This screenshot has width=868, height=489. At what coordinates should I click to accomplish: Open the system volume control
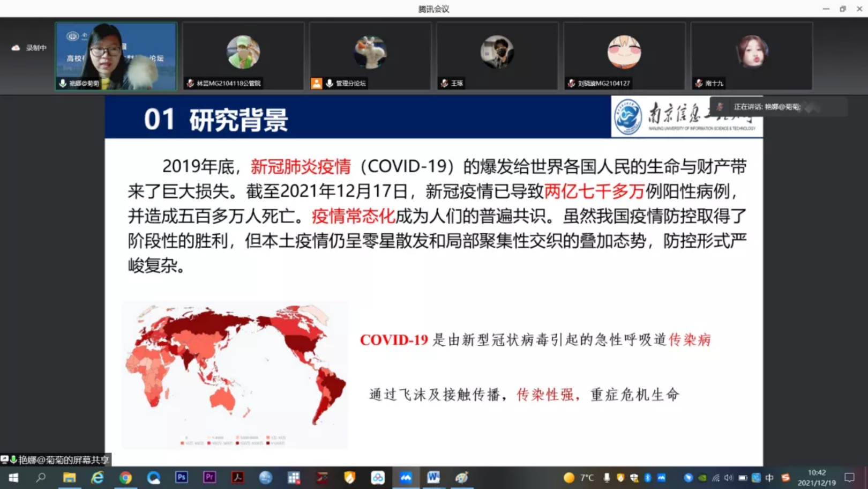[x=728, y=478]
